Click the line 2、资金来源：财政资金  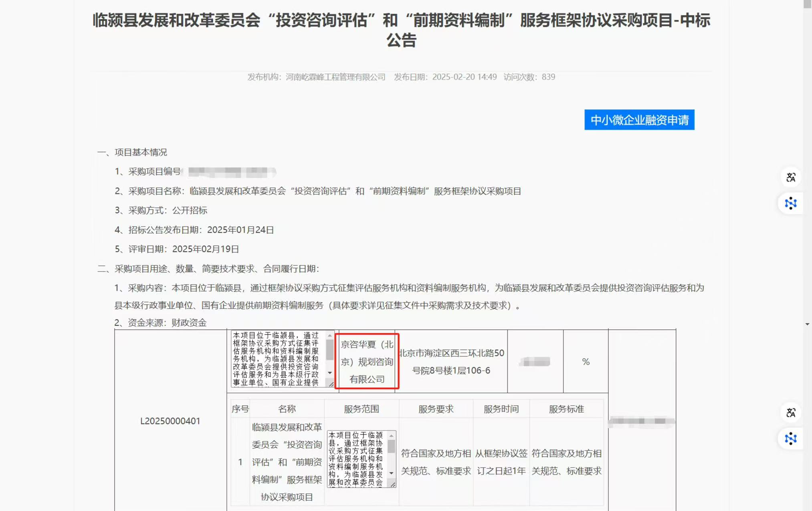(x=160, y=323)
